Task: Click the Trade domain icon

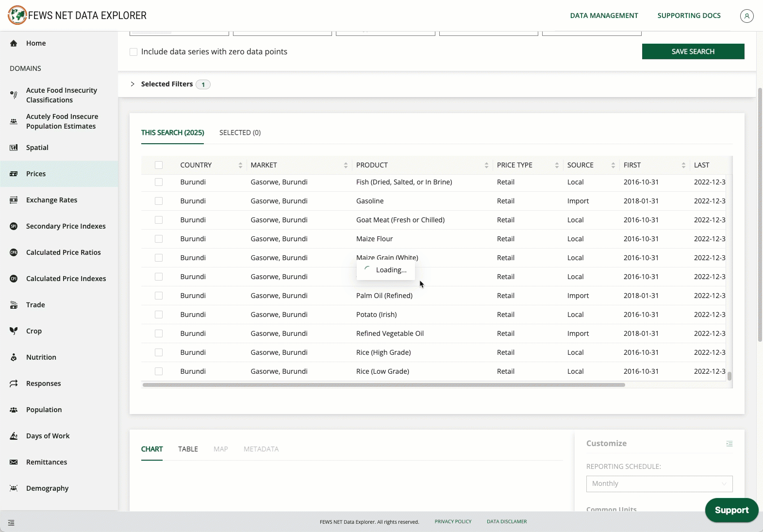Action: point(14,305)
